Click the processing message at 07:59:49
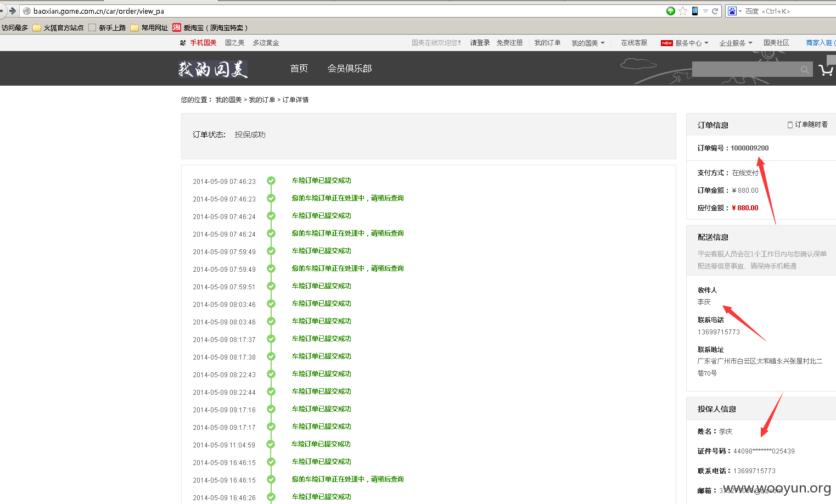The width and height of the screenshot is (836, 504). [x=348, y=268]
